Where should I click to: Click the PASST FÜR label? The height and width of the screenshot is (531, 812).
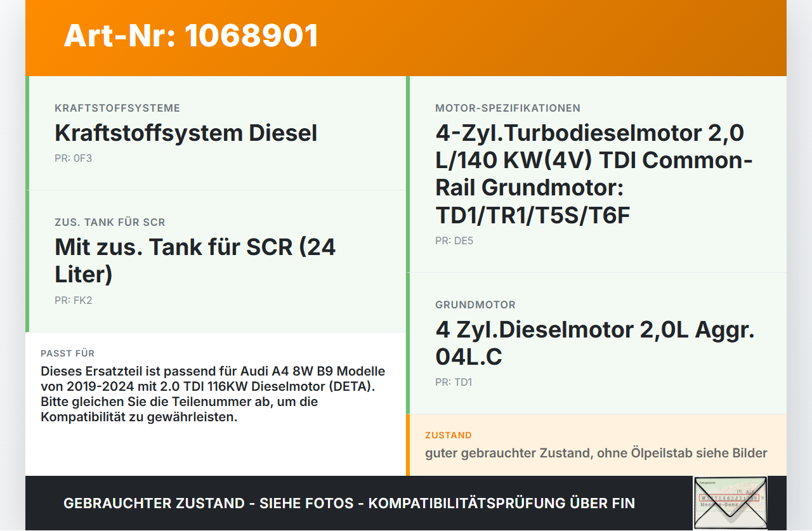click(67, 353)
